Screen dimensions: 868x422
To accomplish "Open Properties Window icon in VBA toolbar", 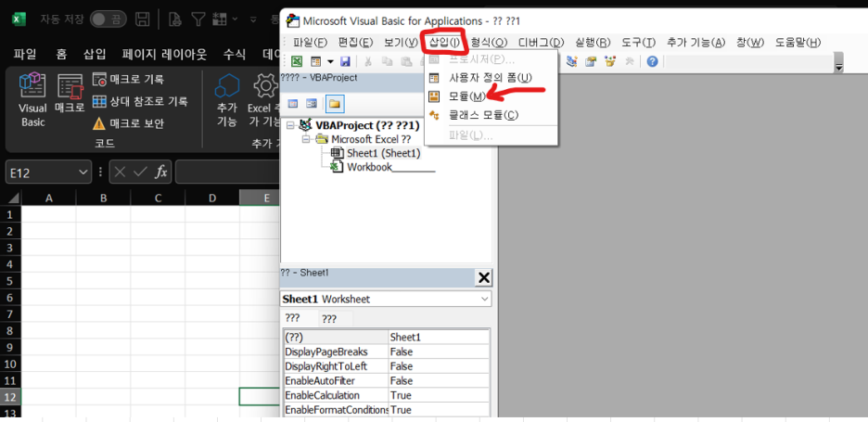I will [592, 61].
